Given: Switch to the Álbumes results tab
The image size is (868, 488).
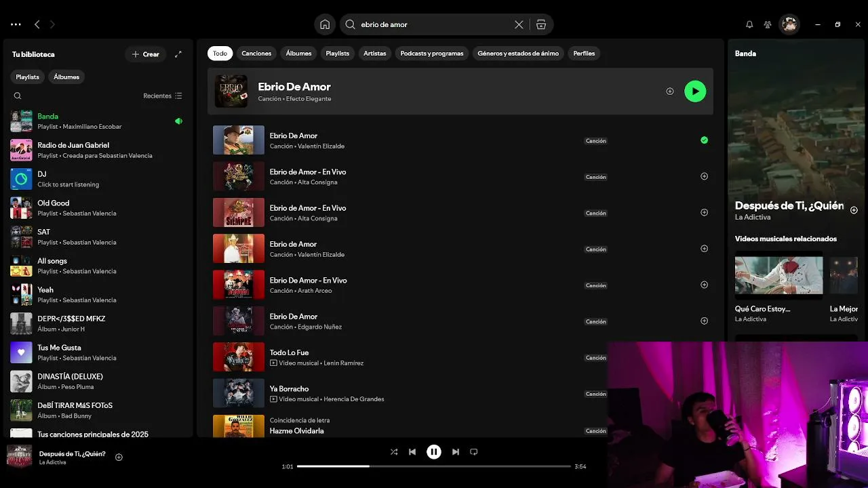Looking at the screenshot, I should [298, 54].
